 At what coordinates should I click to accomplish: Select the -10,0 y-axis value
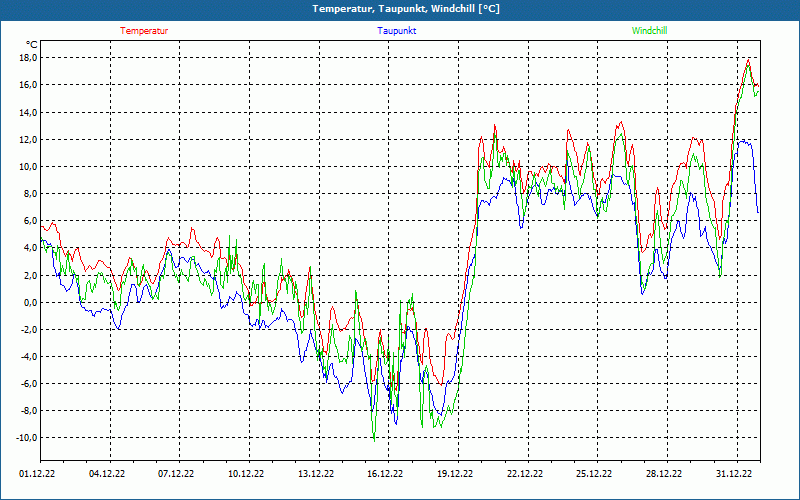[26, 437]
